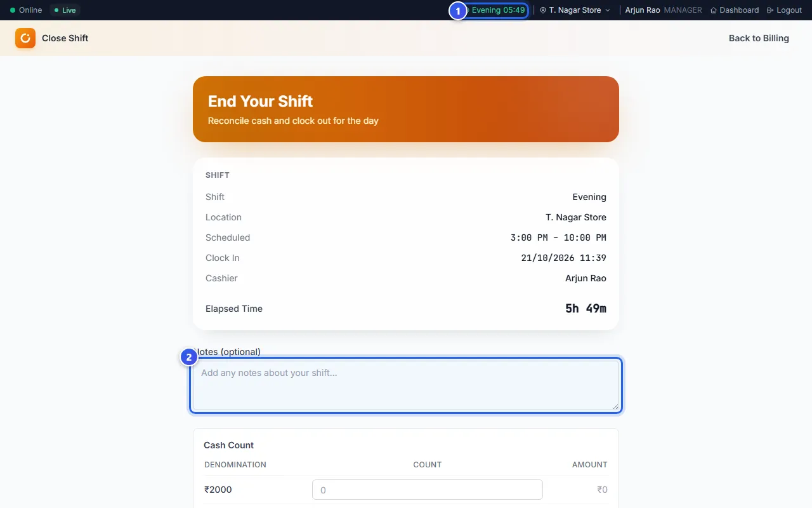This screenshot has height=508, width=812.
Task: Click the DENOMINATION column header
Action: [235, 465]
